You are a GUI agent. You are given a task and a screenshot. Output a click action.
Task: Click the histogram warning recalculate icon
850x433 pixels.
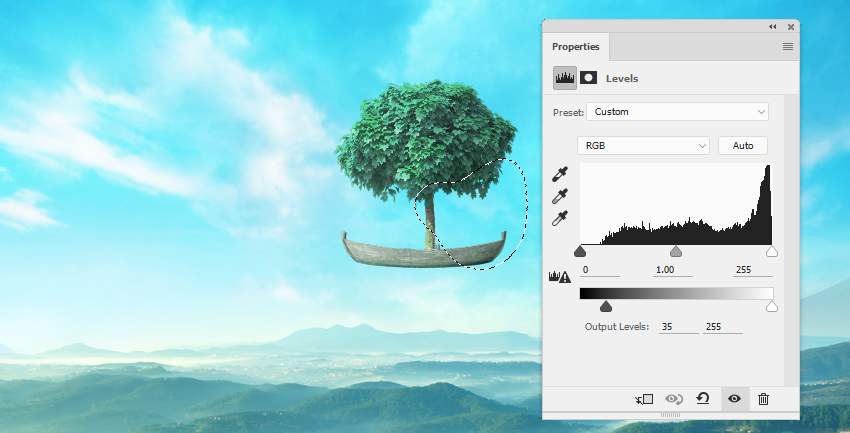coord(559,277)
